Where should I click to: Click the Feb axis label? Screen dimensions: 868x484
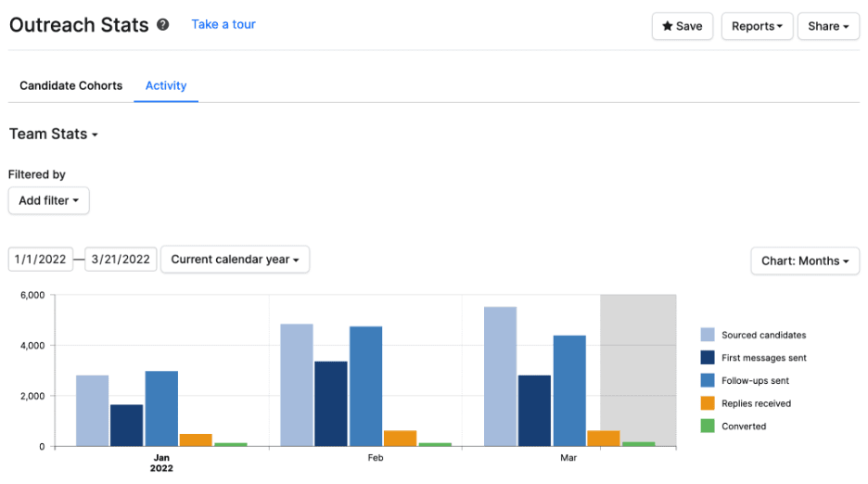point(376,458)
